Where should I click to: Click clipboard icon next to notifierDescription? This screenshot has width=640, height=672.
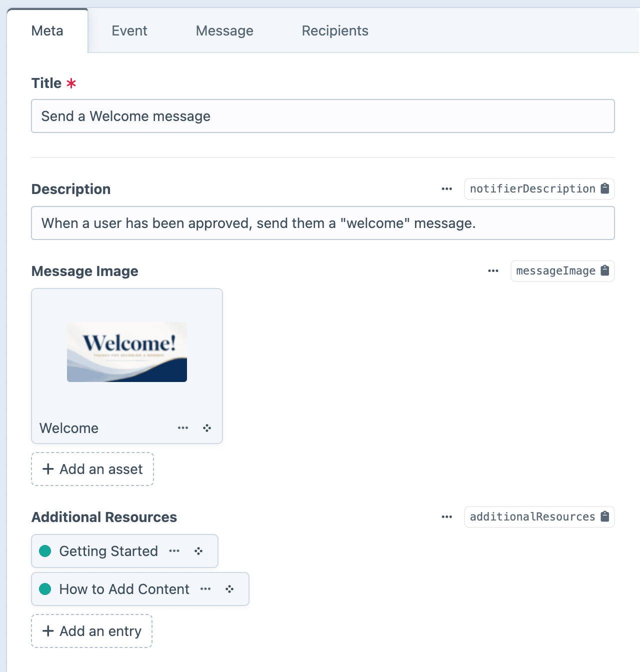pos(605,188)
